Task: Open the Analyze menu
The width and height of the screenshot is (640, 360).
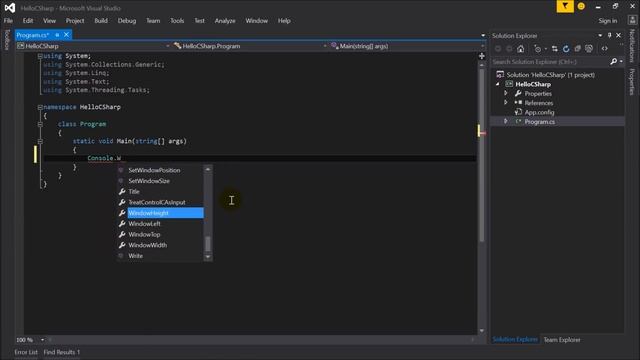Action: 225,20
